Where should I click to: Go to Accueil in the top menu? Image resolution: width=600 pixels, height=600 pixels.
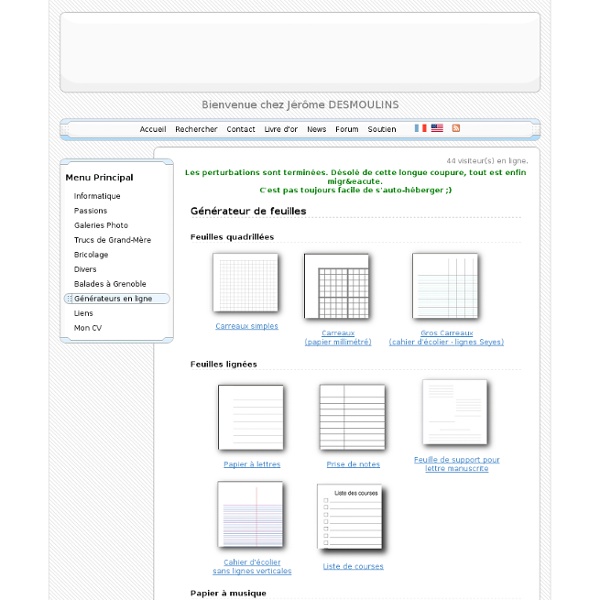153,129
